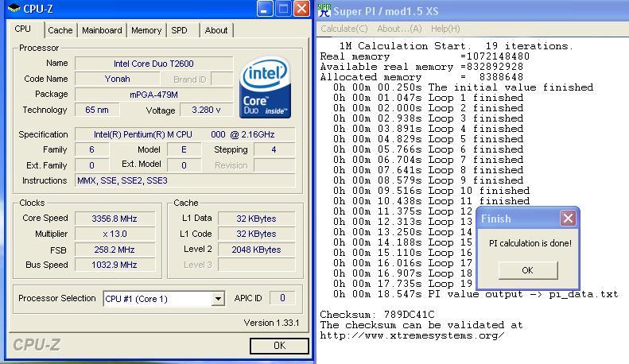Click the '1M Calculation Start' line
The image size is (629, 364).
coord(456,46)
